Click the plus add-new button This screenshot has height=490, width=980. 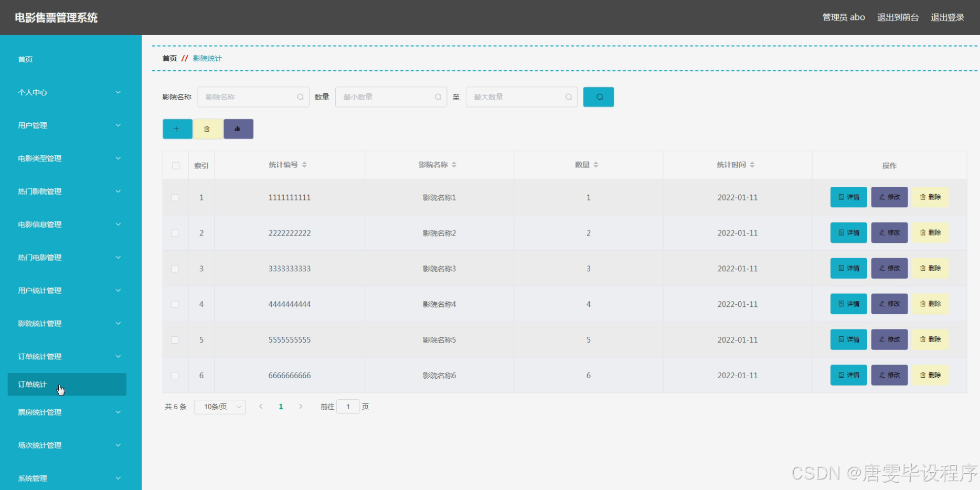pos(177,129)
